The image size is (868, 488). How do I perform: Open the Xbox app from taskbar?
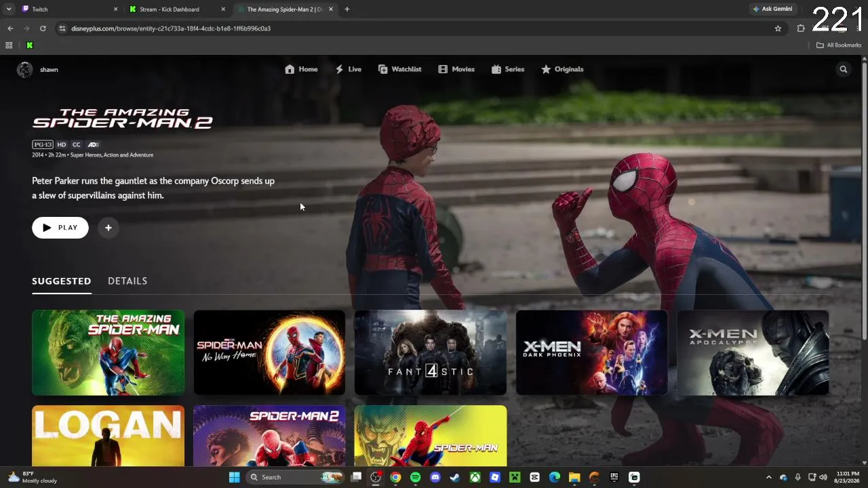click(x=475, y=477)
